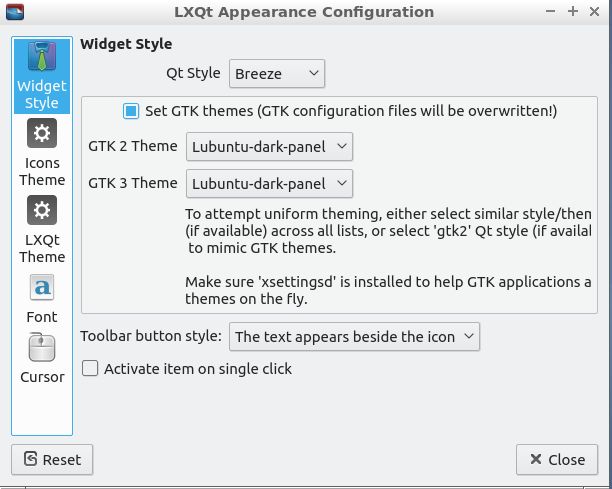Switch to the LXQt Theme label

click(x=42, y=248)
